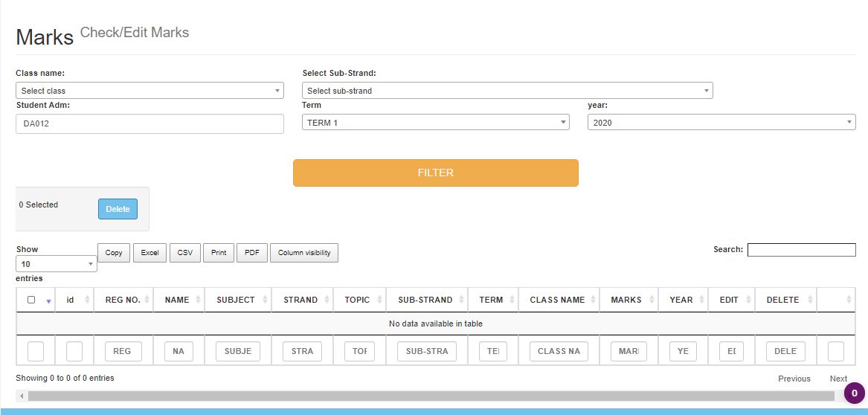Open the Term dropdown showing TERM 1
The image size is (868, 415).
(x=435, y=123)
